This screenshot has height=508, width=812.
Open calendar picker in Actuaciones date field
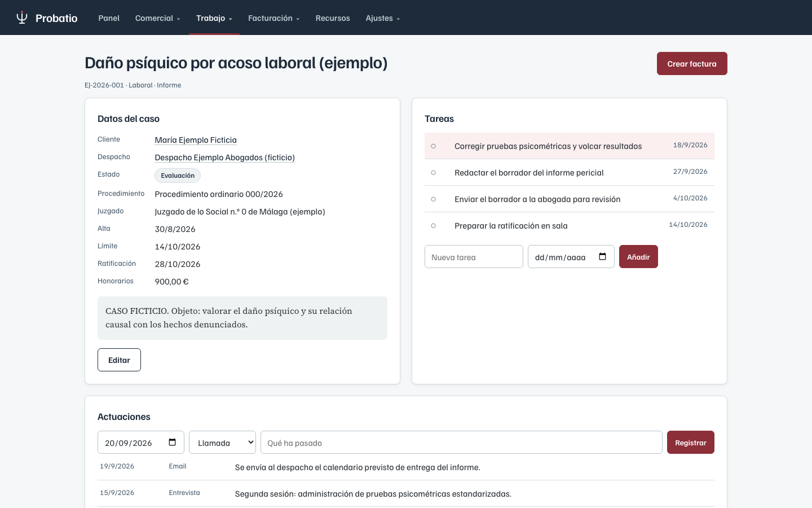173,443
